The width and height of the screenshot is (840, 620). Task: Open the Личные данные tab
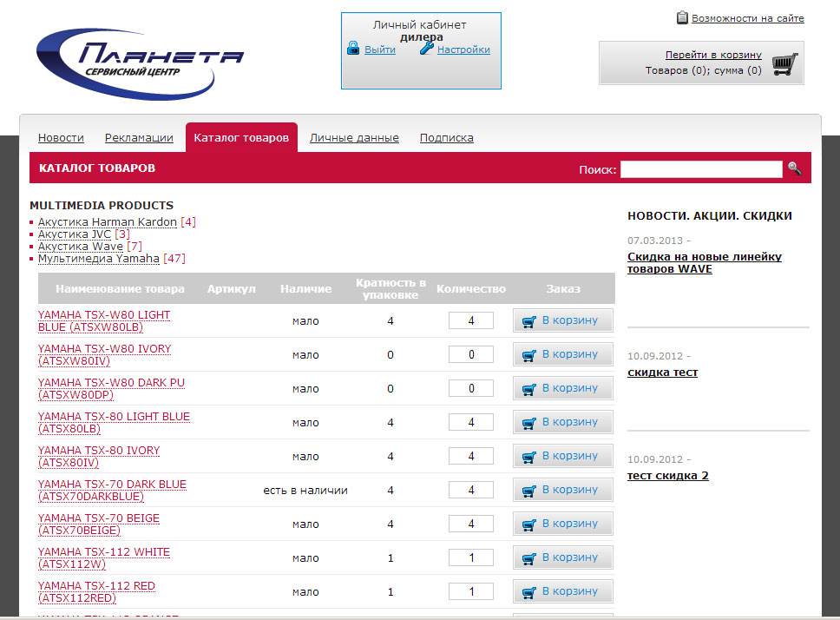[354, 138]
